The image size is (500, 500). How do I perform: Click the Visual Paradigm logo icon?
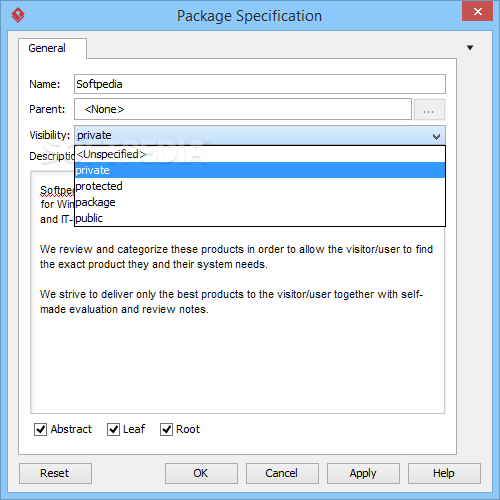pyautogui.click(x=18, y=15)
